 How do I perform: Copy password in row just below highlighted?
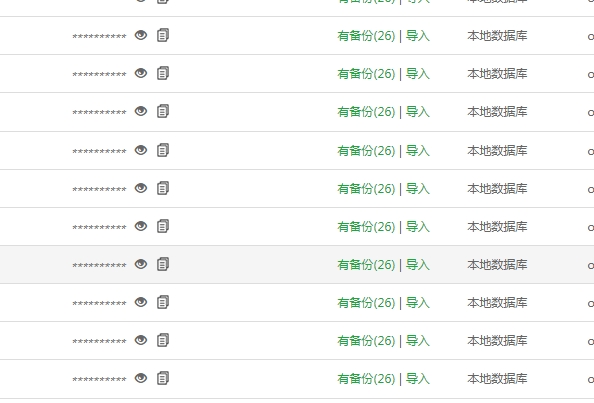[x=163, y=302]
